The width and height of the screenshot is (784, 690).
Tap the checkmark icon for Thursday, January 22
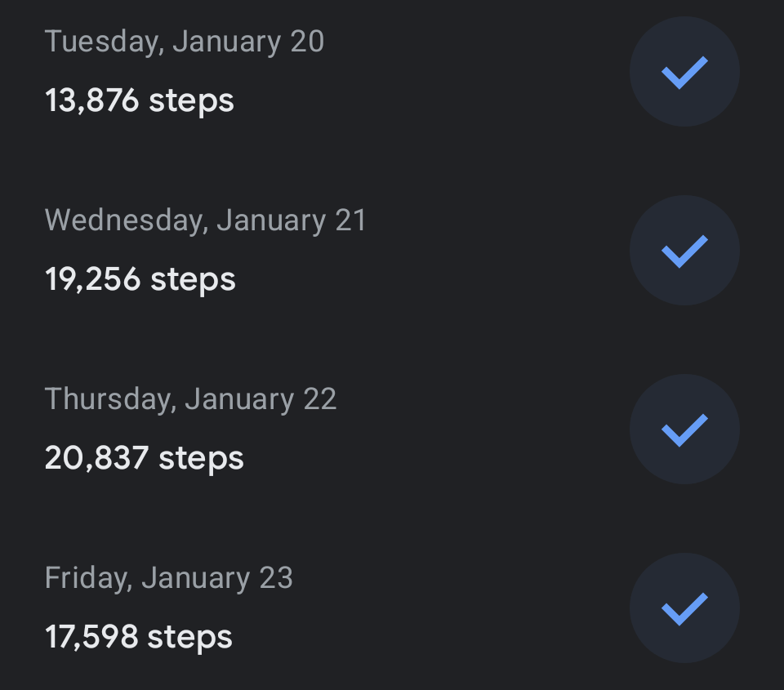[684, 430]
